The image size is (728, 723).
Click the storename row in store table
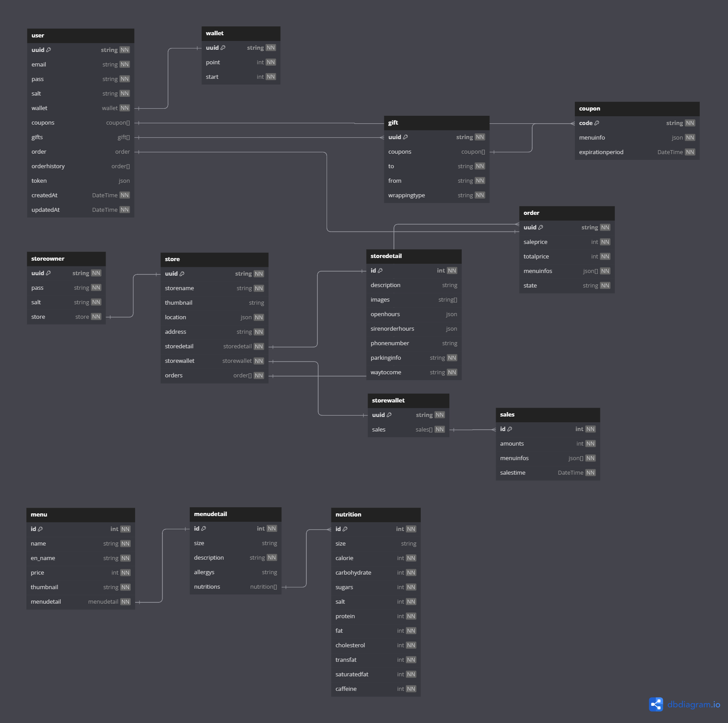(x=214, y=288)
